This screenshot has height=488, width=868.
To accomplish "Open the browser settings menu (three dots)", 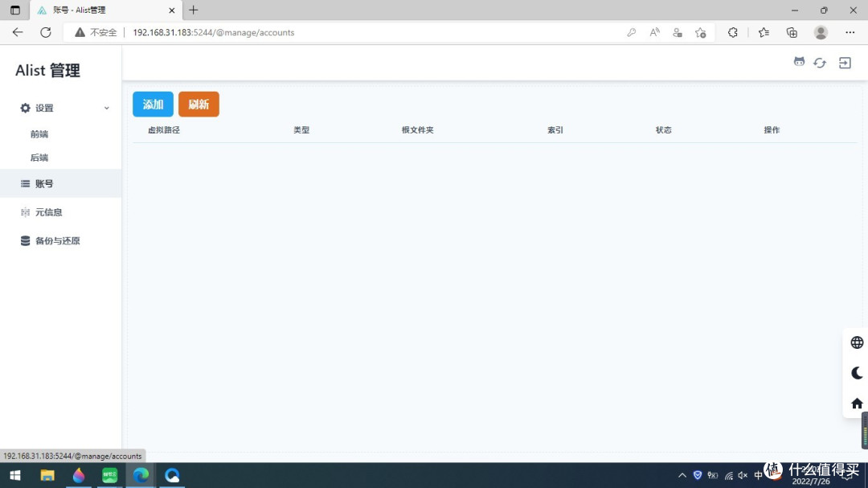I will (850, 32).
